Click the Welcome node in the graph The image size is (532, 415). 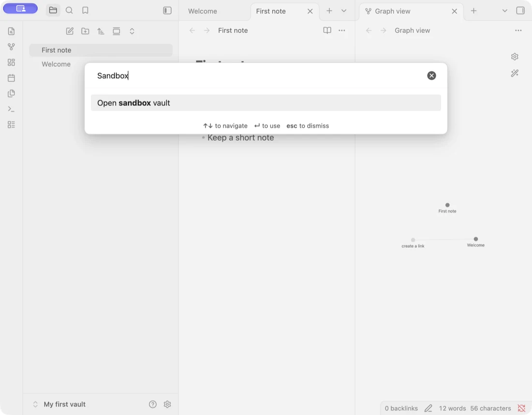(x=476, y=239)
